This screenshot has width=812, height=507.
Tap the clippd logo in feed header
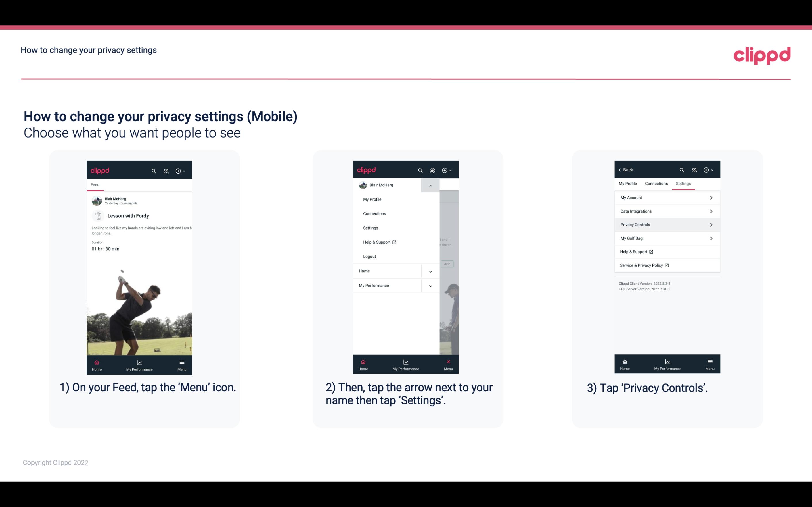click(x=99, y=169)
